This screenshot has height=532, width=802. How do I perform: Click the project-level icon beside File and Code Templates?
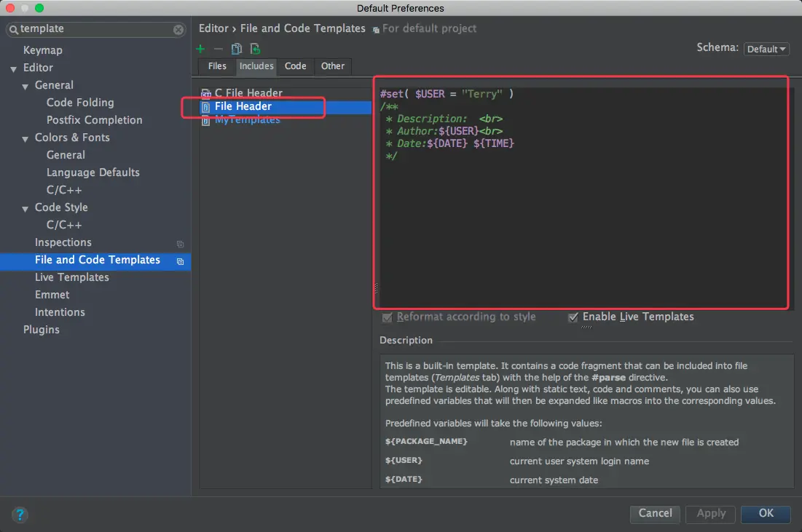(x=180, y=261)
